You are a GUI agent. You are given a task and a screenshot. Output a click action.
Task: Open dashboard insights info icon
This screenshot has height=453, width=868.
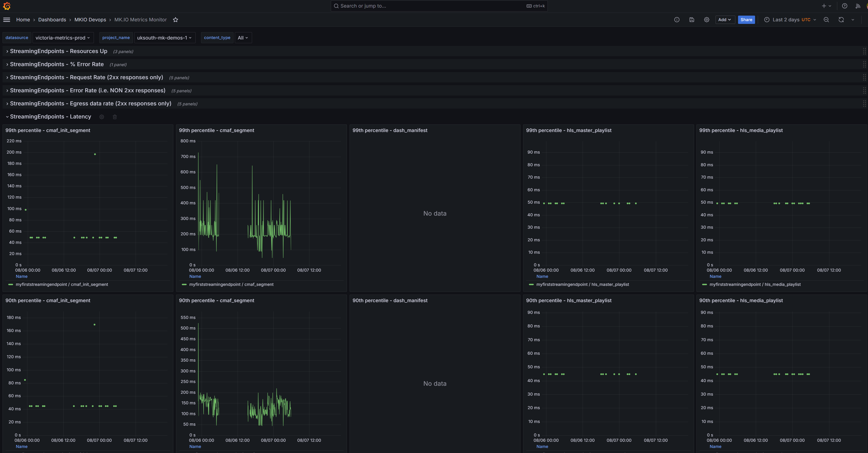point(677,20)
